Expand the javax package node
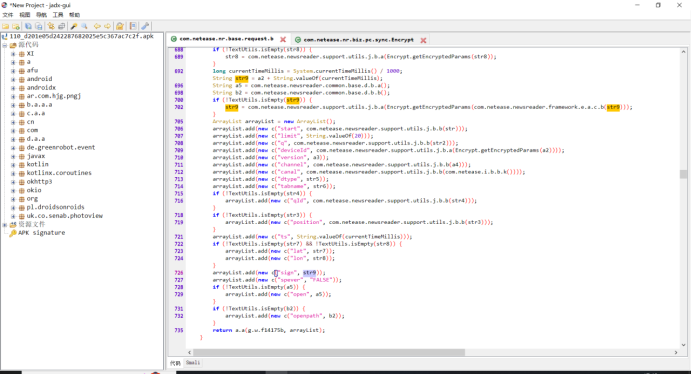Viewport: 692px width, 374px height. point(13,156)
